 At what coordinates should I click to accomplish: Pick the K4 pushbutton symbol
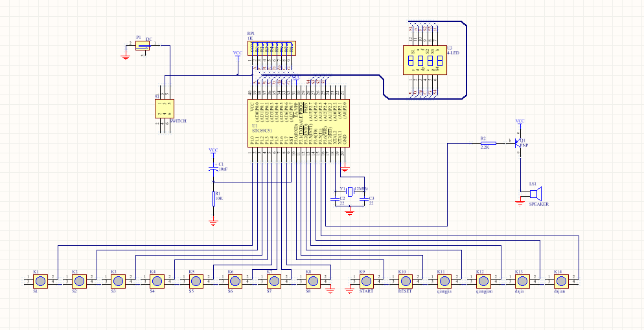click(x=157, y=281)
